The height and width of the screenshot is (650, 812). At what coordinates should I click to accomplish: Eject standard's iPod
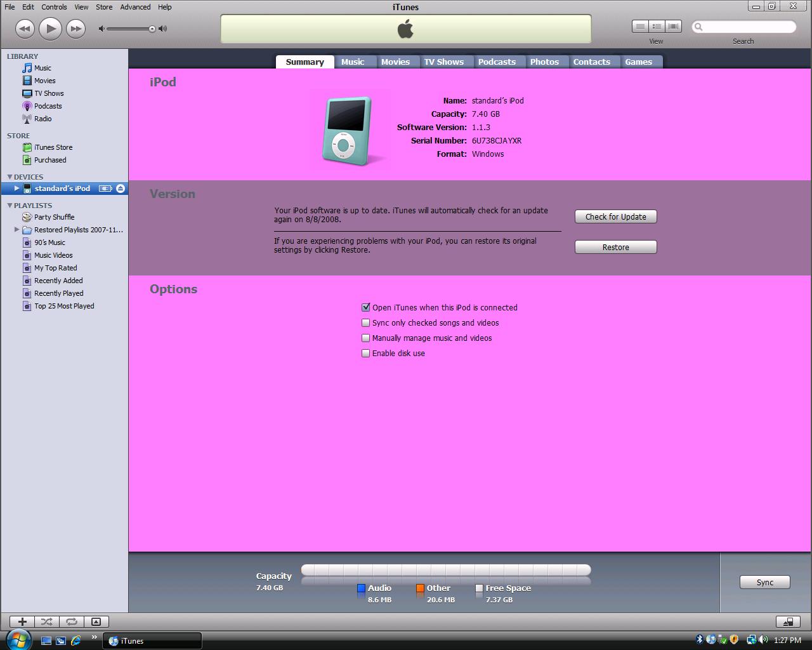pos(121,189)
